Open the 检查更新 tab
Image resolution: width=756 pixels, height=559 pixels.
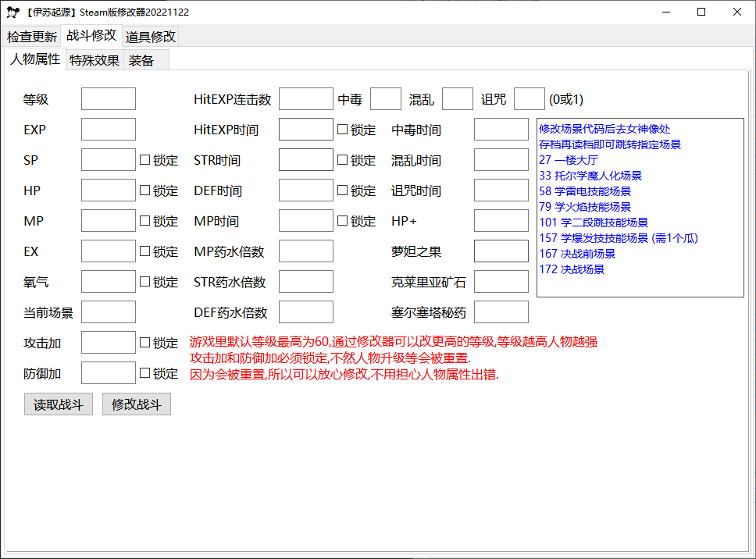coord(32,36)
